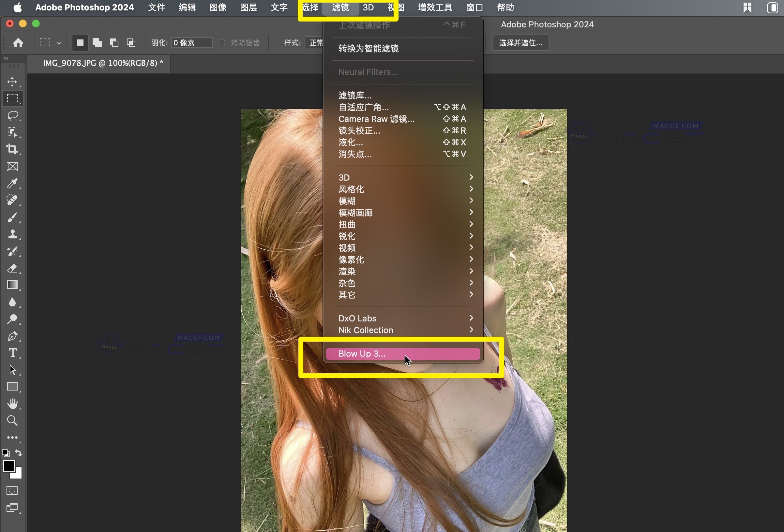Swap foreground and background colors
Image resolution: width=784 pixels, height=532 pixels.
(19, 453)
